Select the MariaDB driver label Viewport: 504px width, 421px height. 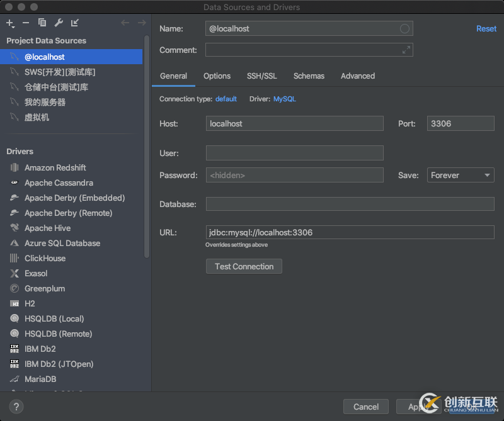click(x=40, y=379)
